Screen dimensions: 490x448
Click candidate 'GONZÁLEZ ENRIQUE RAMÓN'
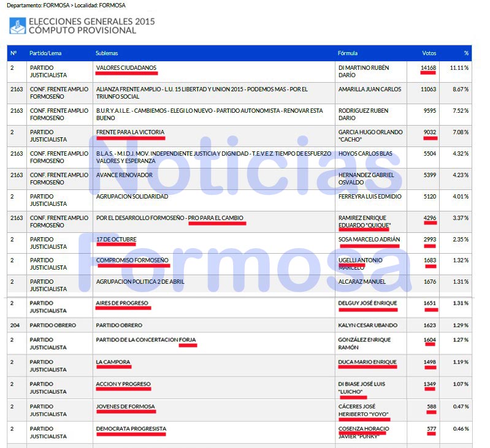click(x=364, y=343)
